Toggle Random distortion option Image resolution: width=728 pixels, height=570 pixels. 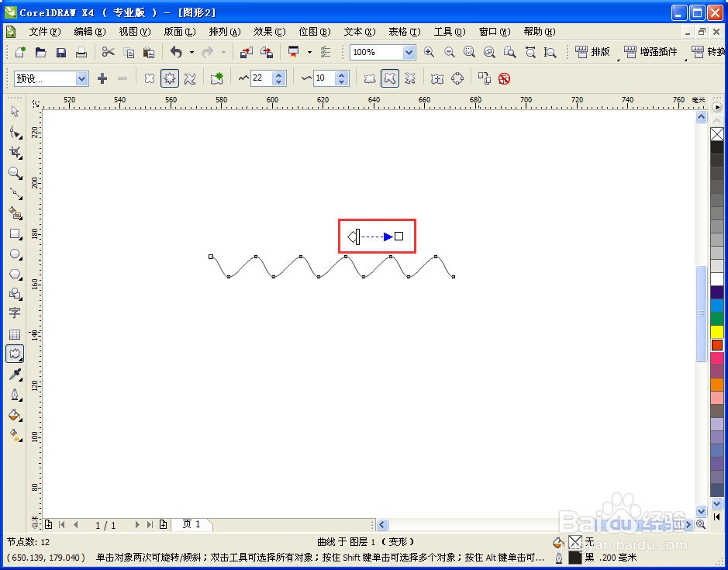(370, 78)
